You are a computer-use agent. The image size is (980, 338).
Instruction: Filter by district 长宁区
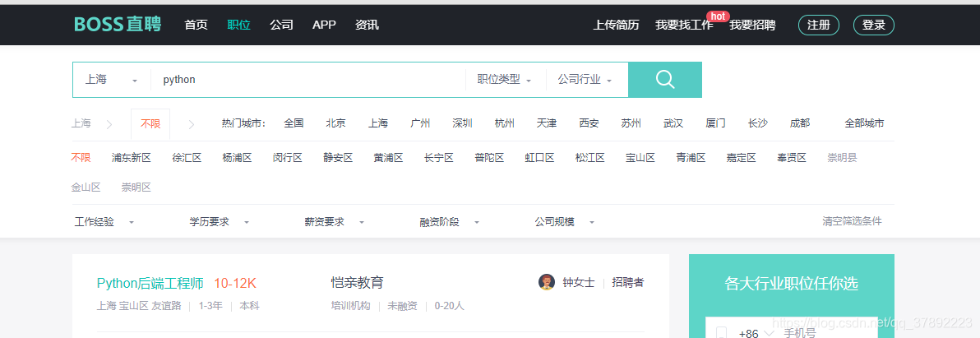439,157
